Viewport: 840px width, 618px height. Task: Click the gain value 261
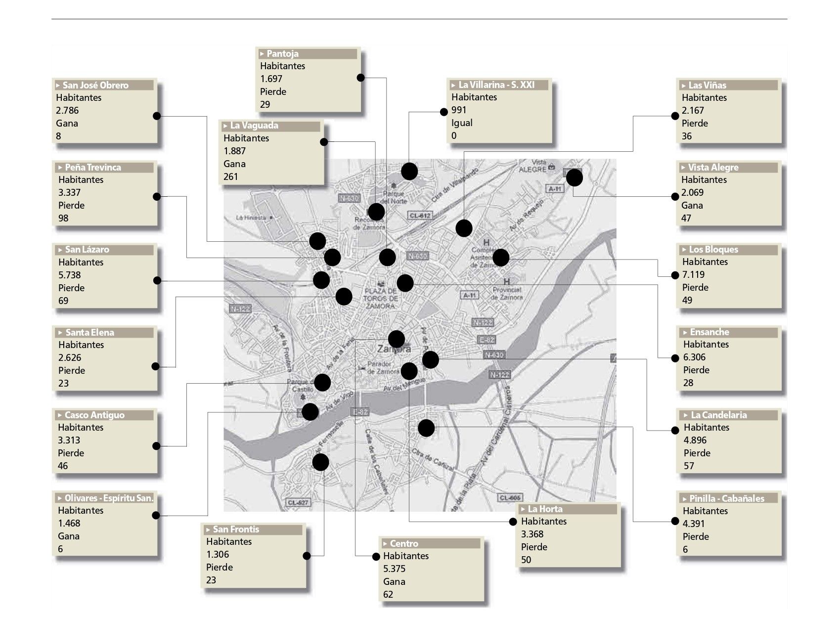point(230,177)
